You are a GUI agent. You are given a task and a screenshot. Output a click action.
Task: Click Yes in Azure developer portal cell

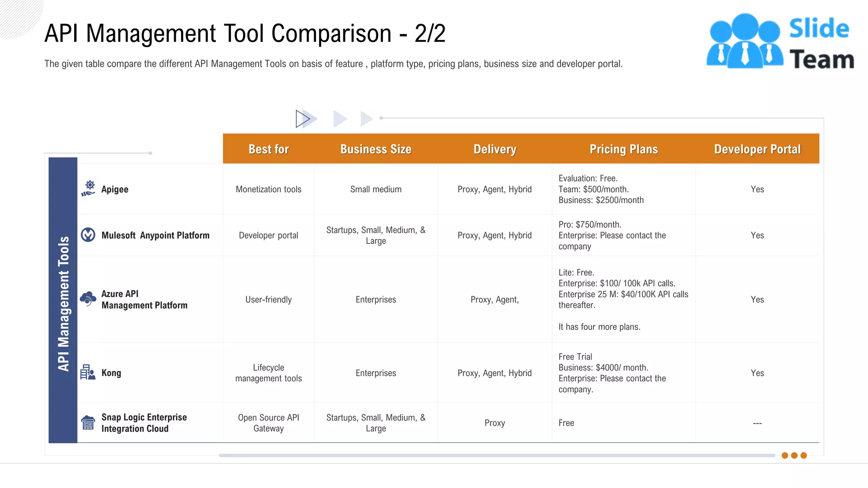click(757, 299)
